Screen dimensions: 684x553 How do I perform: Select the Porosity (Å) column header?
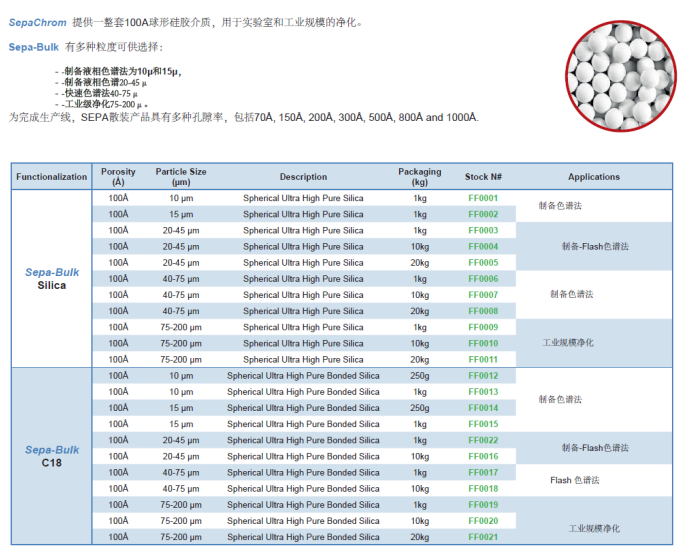[118, 177]
